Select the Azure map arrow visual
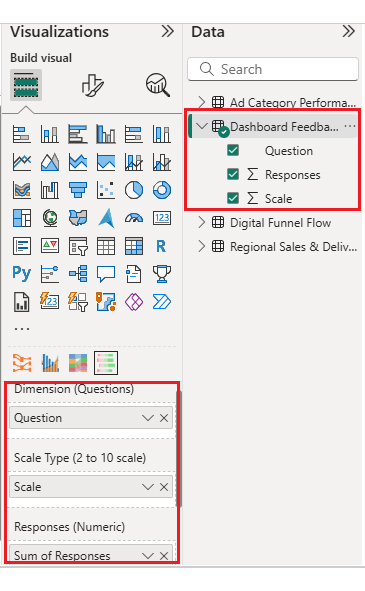 [106, 218]
